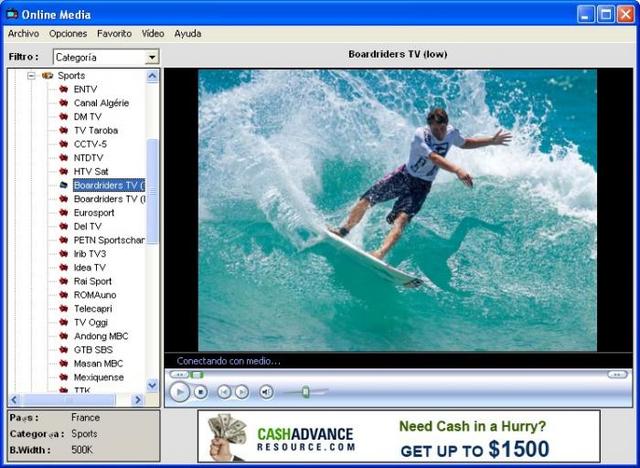Click the CCTV-5 channel icon
The width and height of the screenshot is (640, 468).
tap(63, 144)
